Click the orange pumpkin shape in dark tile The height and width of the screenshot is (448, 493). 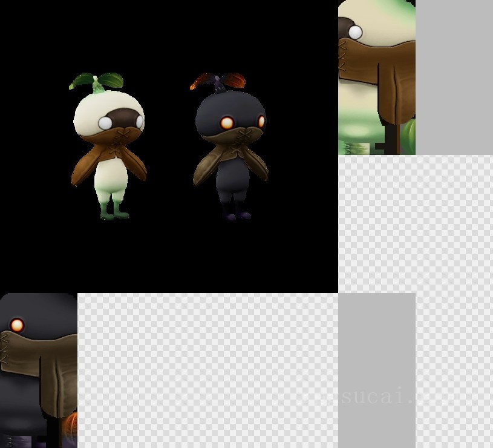[71, 427]
